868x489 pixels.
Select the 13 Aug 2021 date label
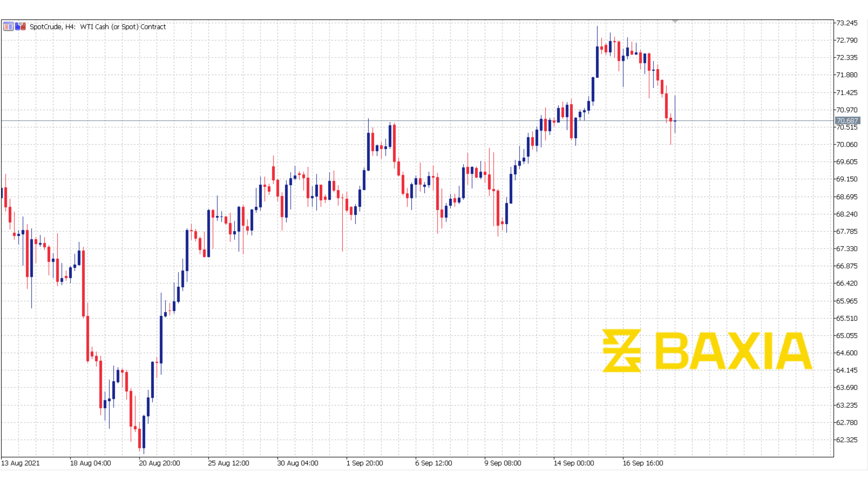20,463
